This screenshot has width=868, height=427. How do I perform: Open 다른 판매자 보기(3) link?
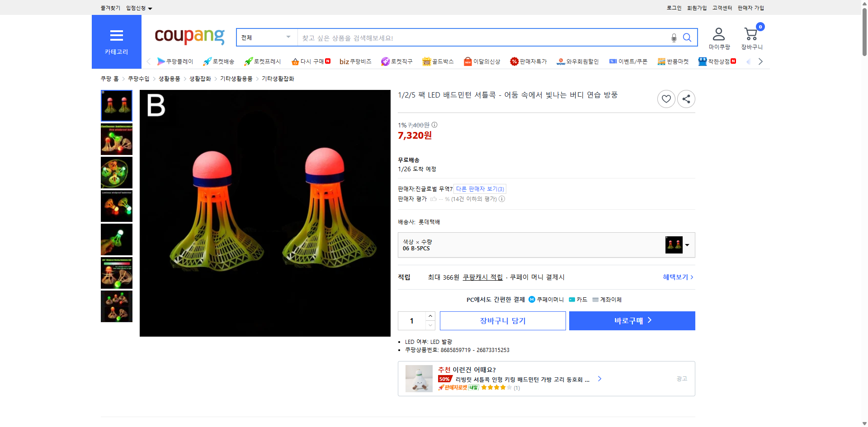[x=480, y=189]
